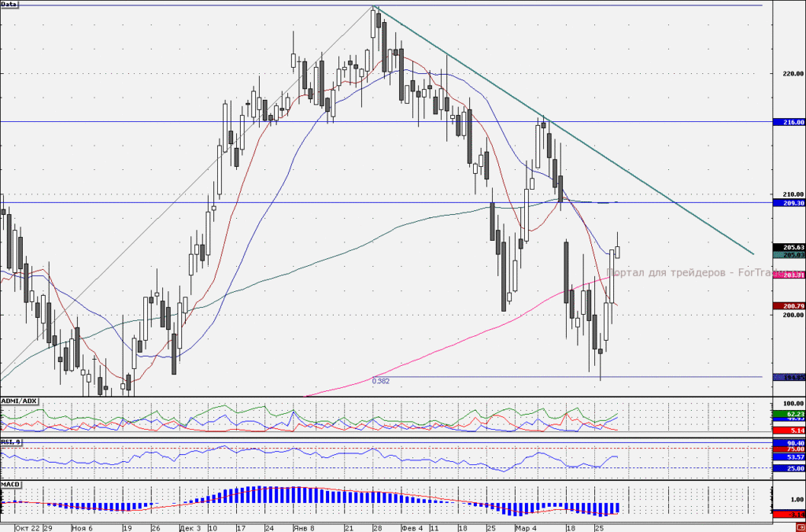This screenshot has height=532, width=806.
Task: Click the 53.57 RSI current value tag
Action: (789, 457)
